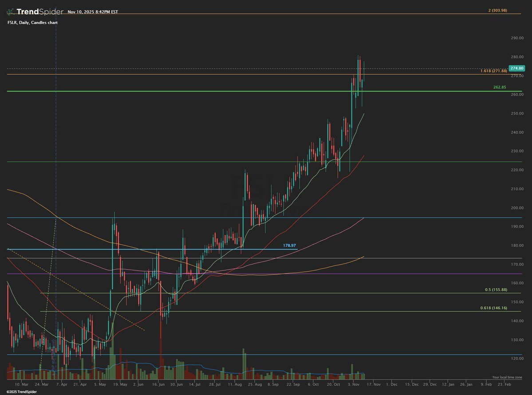Click the 130.00 price axis label
This screenshot has width=532, height=395.
[517, 340]
